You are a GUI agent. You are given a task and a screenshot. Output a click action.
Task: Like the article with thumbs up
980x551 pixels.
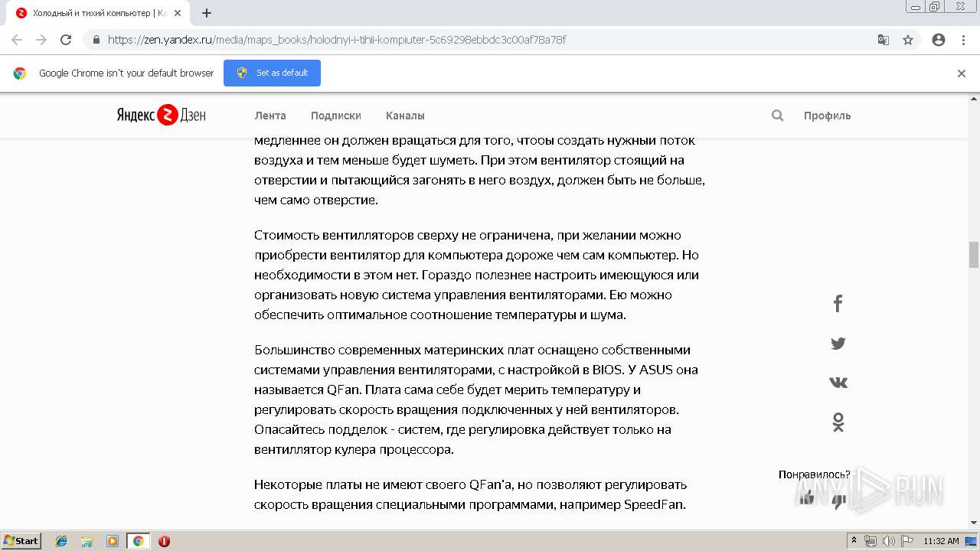pyautogui.click(x=806, y=499)
